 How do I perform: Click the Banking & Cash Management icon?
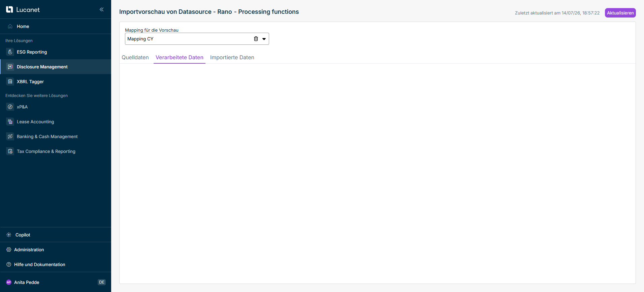coord(10,136)
